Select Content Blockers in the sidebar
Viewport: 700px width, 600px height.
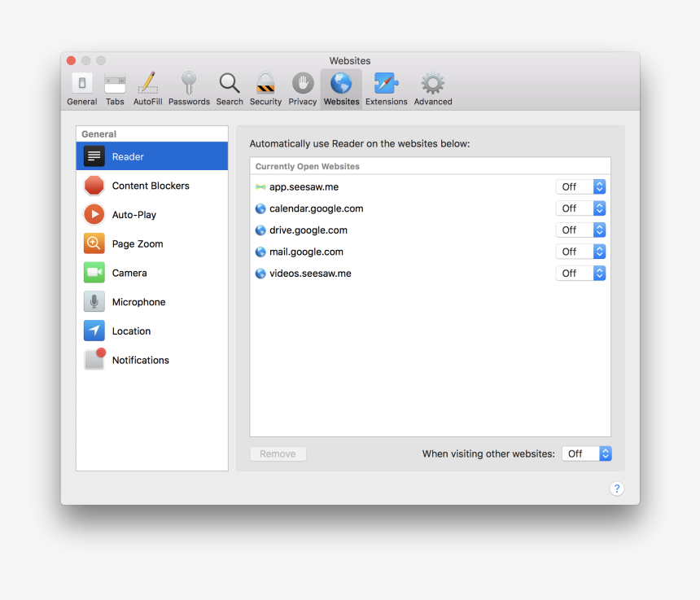point(151,186)
